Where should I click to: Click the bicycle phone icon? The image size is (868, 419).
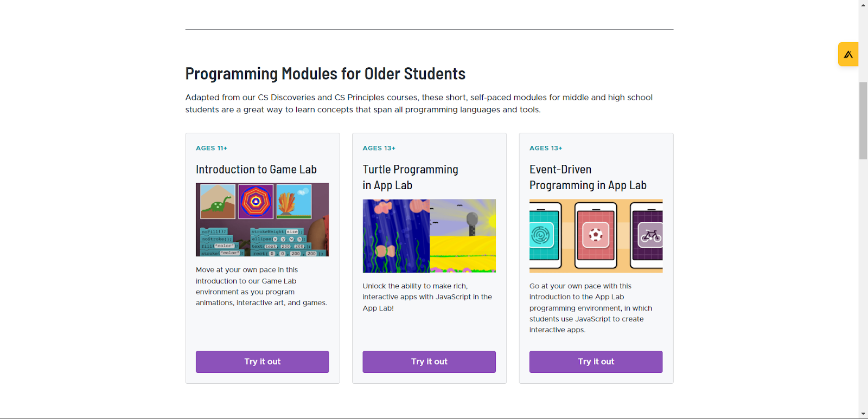650,236
